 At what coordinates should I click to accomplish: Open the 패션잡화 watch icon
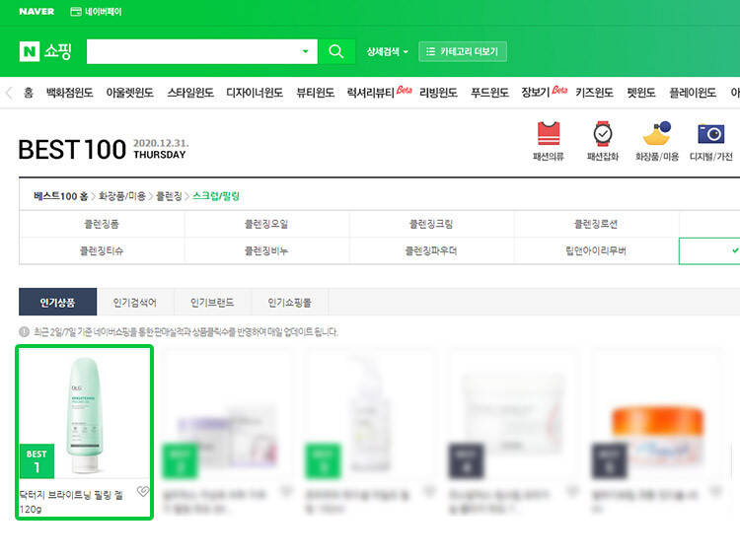tap(602, 134)
